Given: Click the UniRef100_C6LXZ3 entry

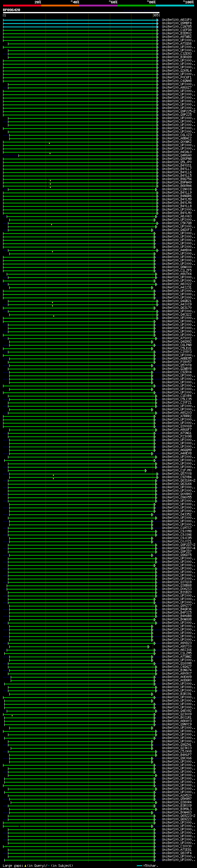Looking at the screenshot, I should click(177, 135).
